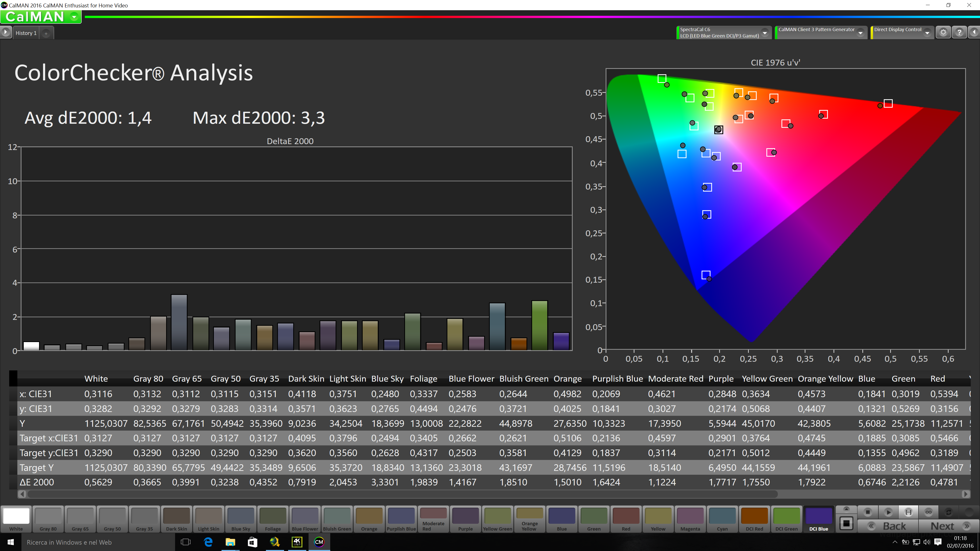
Task: Expand the SpectraCal C6 meter dropdown
Action: tap(764, 33)
